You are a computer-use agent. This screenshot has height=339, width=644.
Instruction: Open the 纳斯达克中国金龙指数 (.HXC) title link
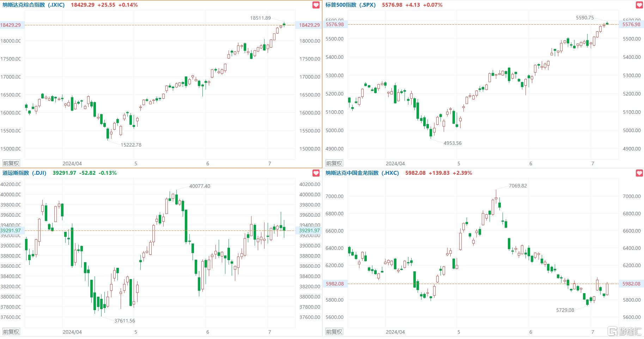point(362,173)
